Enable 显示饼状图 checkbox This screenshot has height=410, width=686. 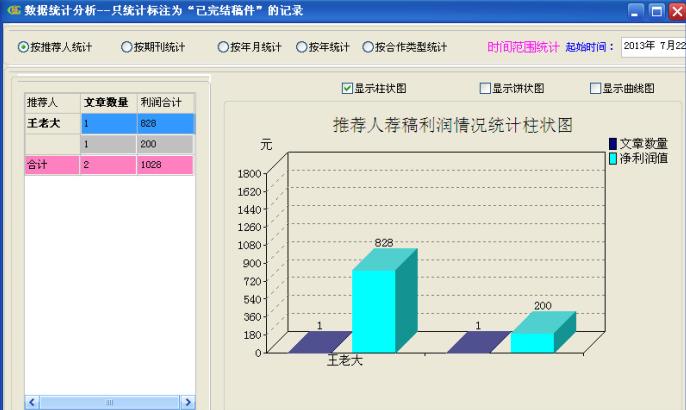[485, 88]
